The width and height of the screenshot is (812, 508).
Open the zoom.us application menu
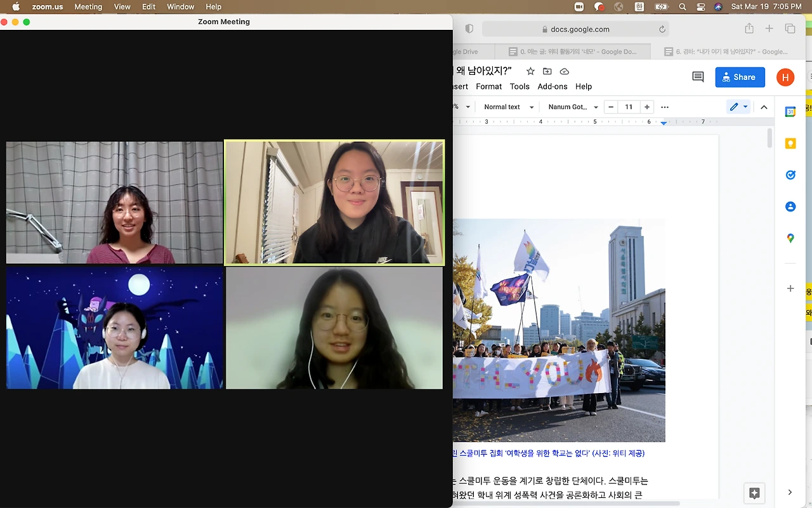(x=47, y=7)
